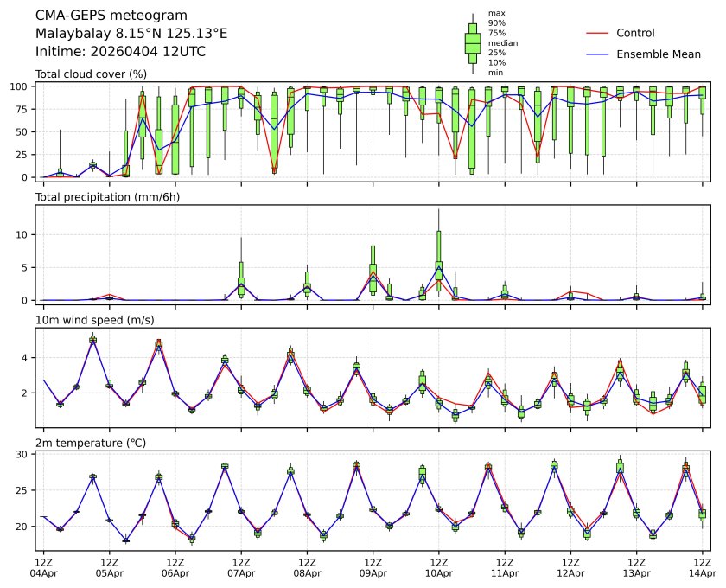This screenshot has height=588, width=726.
Task: Click the 12Z 10Apr time axis label
Action: [438, 567]
